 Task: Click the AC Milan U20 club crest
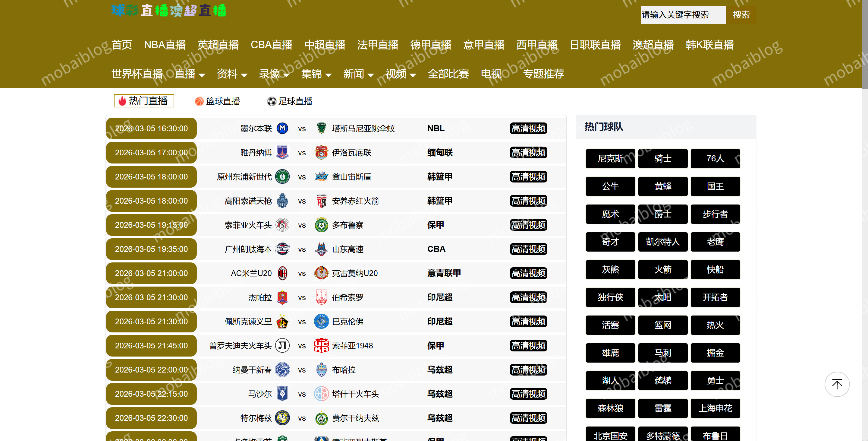pyautogui.click(x=282, y=273)
